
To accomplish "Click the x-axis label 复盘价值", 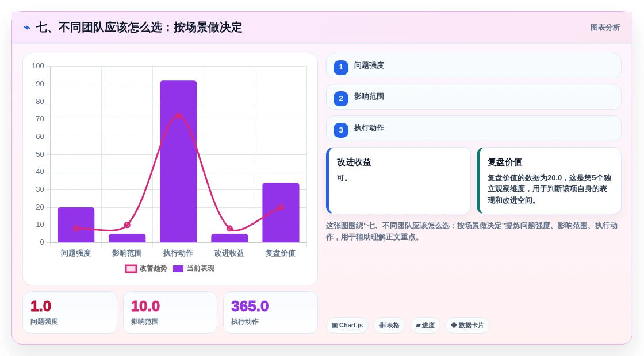I will point(281,253).
